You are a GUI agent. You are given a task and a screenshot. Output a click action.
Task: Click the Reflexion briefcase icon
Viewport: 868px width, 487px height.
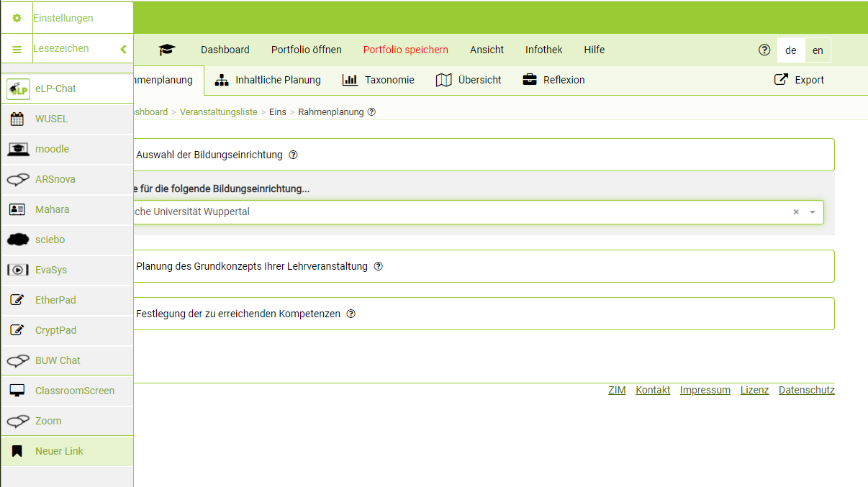point(530,80)
